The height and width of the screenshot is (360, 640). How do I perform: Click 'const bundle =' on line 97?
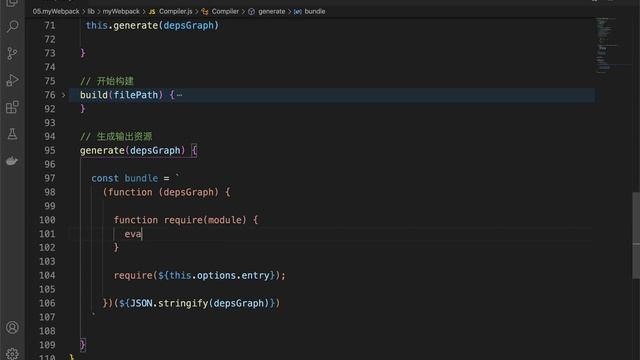[130, 178]
